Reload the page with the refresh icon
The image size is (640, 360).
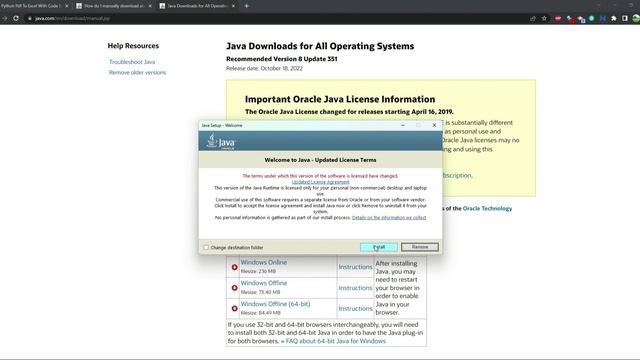pyautogui.click(x=16, y=18)
